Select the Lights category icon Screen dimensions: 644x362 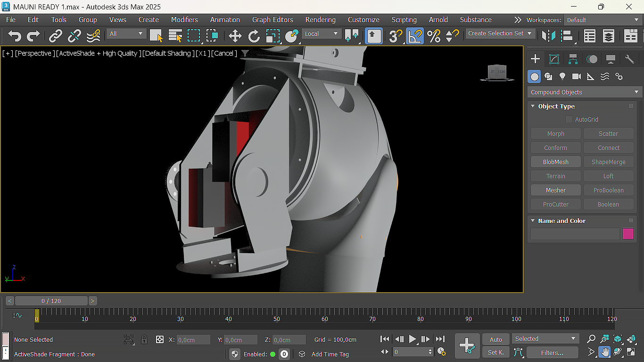click(562, 76)
